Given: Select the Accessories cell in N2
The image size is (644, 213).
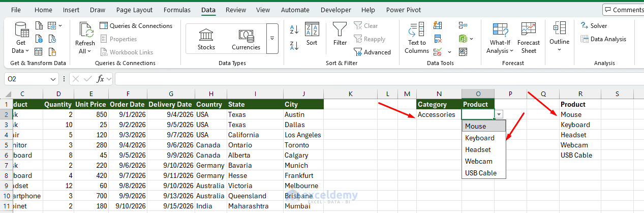Looking at the screenshot, I should tap(439, 114).
